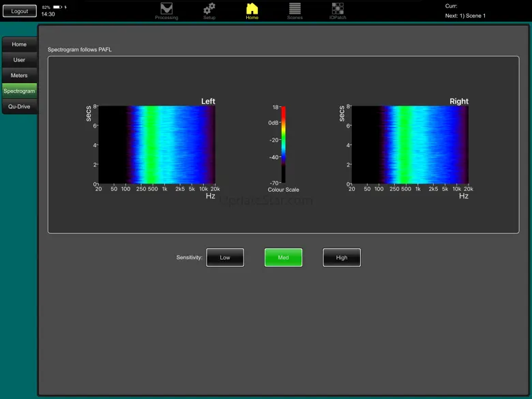
Task: Select the Spectrogram side tab
Action: (x=19, y=91)
